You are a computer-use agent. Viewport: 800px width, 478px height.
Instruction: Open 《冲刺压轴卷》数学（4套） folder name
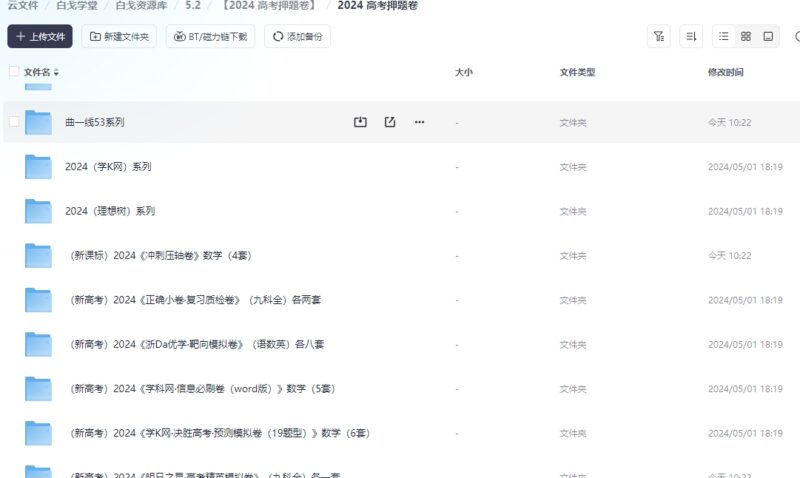(161, 255)
